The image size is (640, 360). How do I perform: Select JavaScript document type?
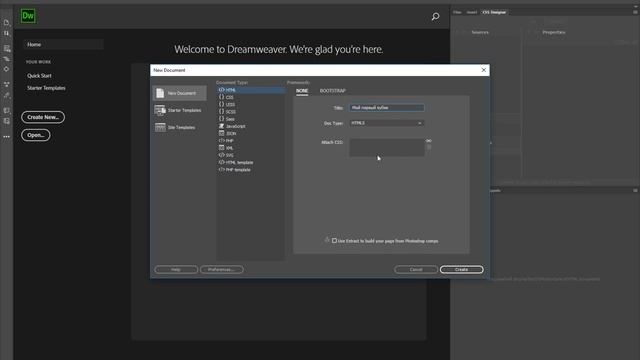tap(251, 126)
